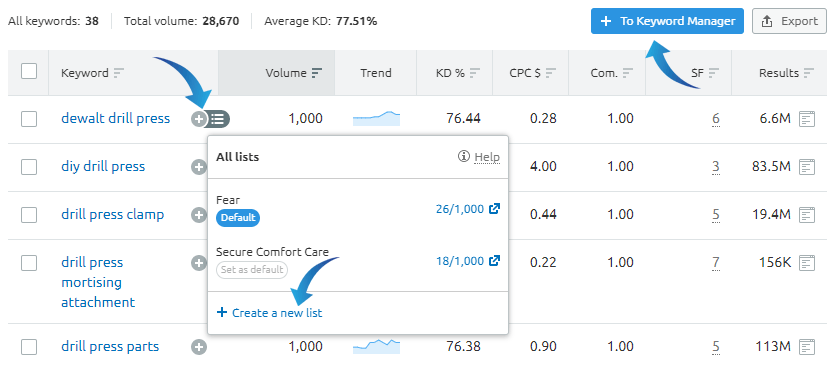833x369 pixels.
Task: View SERP icon for 'dewalt drill press' results
Action: pyautogui.click(x=808, y=119)
